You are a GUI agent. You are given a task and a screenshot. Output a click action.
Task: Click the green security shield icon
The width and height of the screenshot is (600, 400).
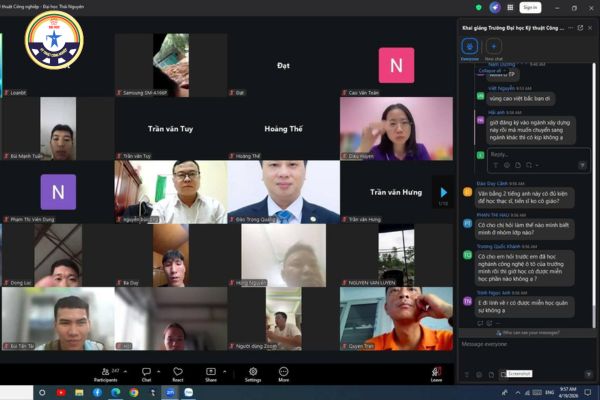coord(478,7)
